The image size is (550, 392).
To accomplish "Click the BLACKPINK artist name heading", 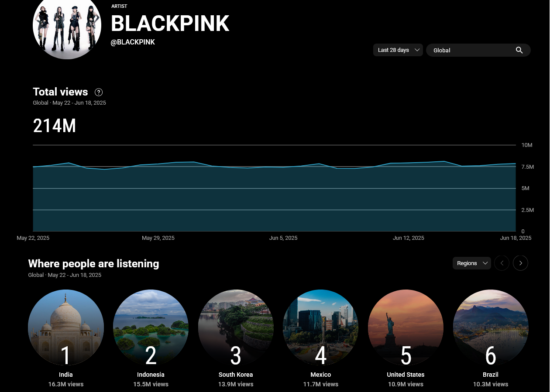I will (170, 24).
